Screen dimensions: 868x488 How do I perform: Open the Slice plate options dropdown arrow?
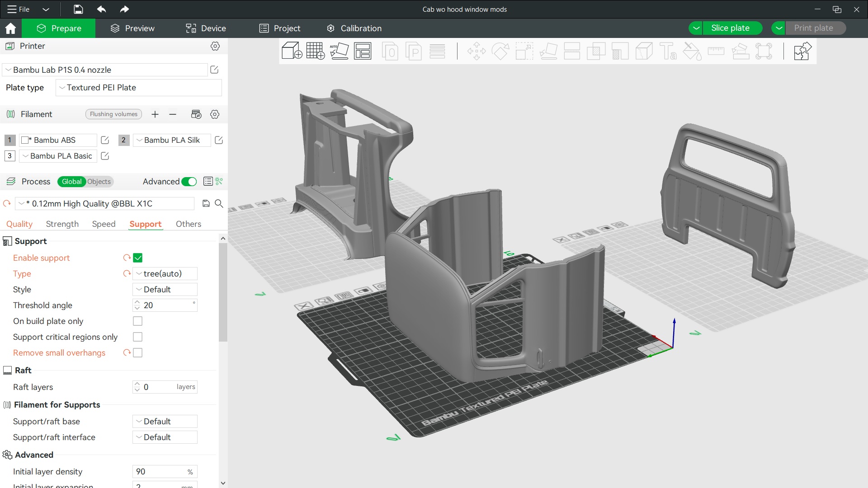(x=696, y=28)
